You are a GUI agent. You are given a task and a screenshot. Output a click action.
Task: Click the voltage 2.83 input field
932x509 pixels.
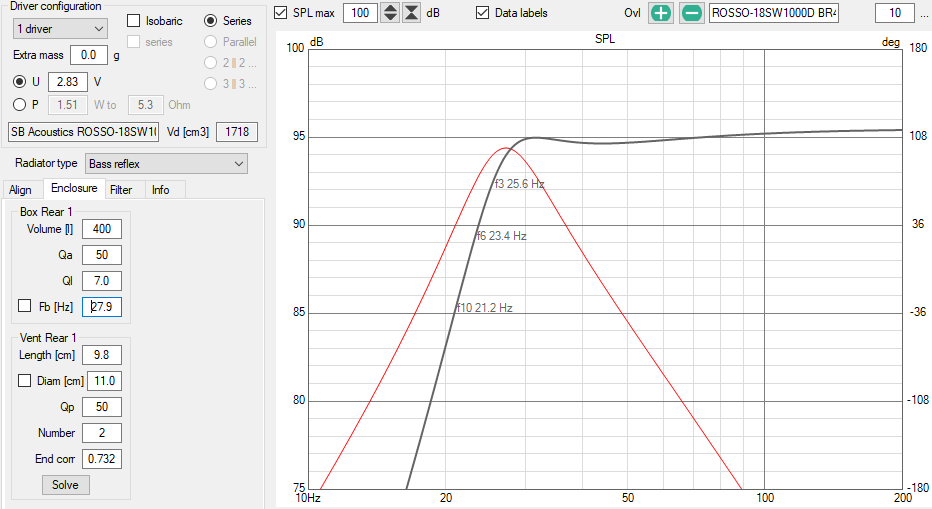[x=68, y=81]
